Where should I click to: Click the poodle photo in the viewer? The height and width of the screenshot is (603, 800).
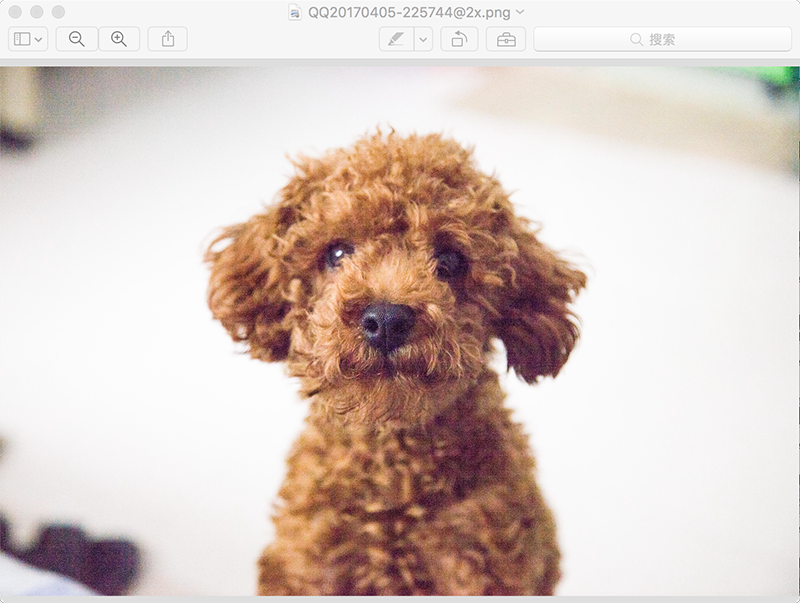pyautogui.click(x=400, y=331)
